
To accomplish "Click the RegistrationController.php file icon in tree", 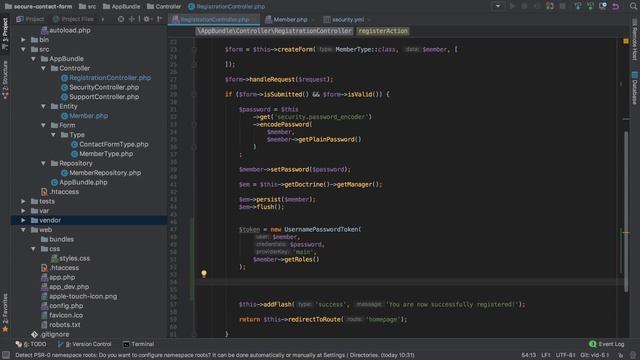I will pos(64,78).
